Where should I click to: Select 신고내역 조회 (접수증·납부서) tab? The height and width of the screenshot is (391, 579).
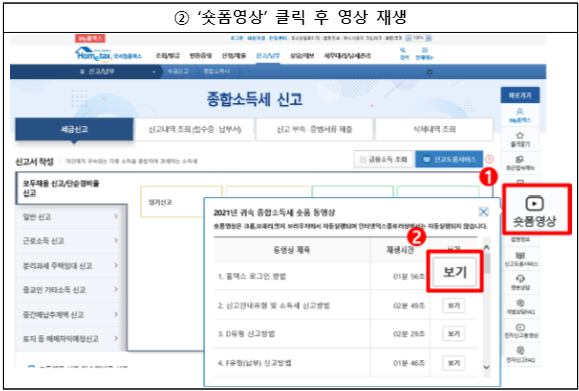[x=194, y=130]
